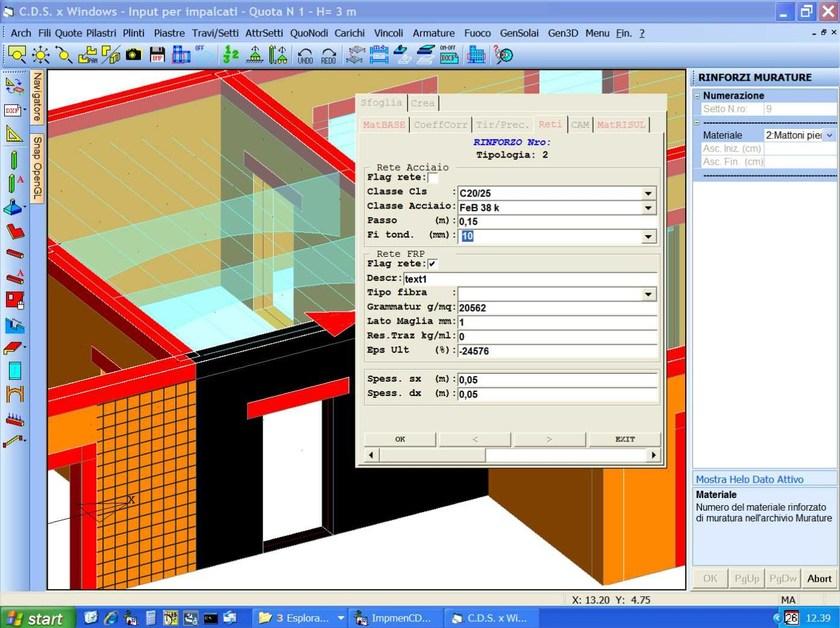Click the green 1-2-3 numbering icon
Image resolution: width=840 pixels, height=628 pixels.
(x=230, y=55)
